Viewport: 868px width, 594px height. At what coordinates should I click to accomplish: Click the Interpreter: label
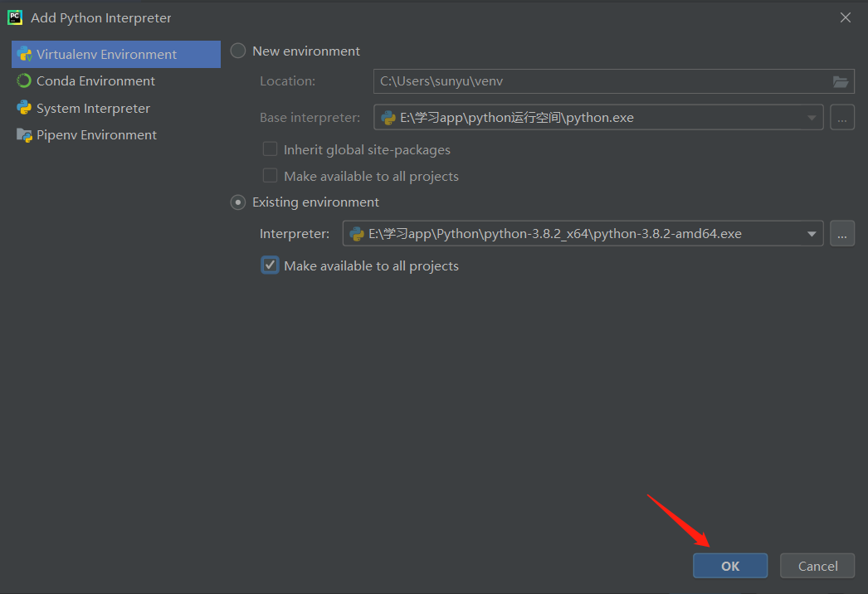(x=295, y=234)
